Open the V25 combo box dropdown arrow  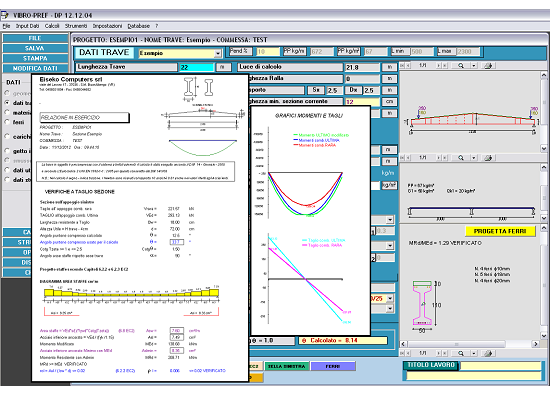tap(390, 299)
